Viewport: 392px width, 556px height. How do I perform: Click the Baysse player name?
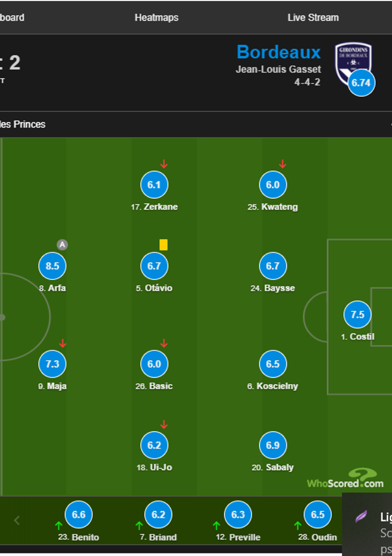[279, 288]
